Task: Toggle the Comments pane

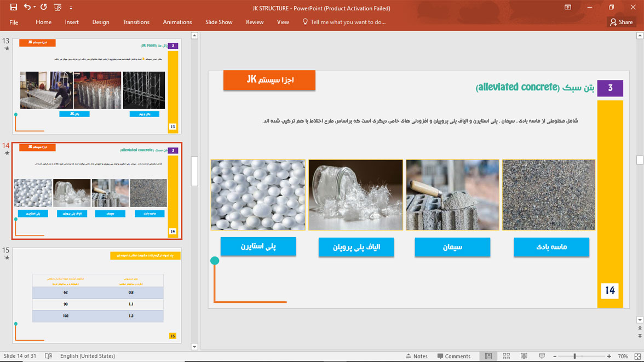Action: point(454,356)
